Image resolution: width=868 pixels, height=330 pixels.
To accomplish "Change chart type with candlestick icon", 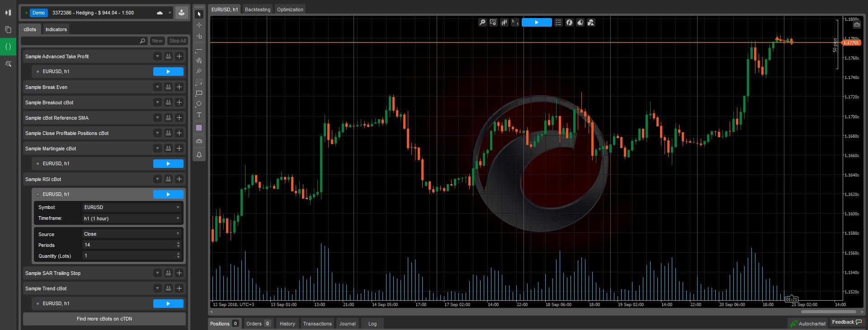I will [504, 22].
